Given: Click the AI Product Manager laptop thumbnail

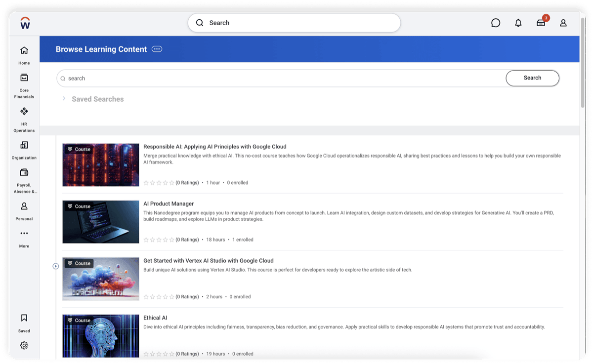Looking at the screenshot, I should point(101,222).
